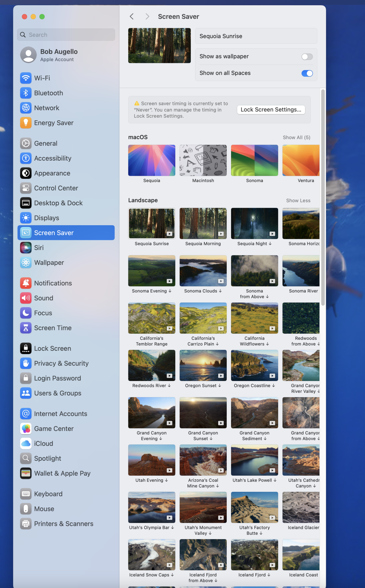Disable Show on all Spaces switch
Viewport: 365px width, 588px height.
pos(307,73)
